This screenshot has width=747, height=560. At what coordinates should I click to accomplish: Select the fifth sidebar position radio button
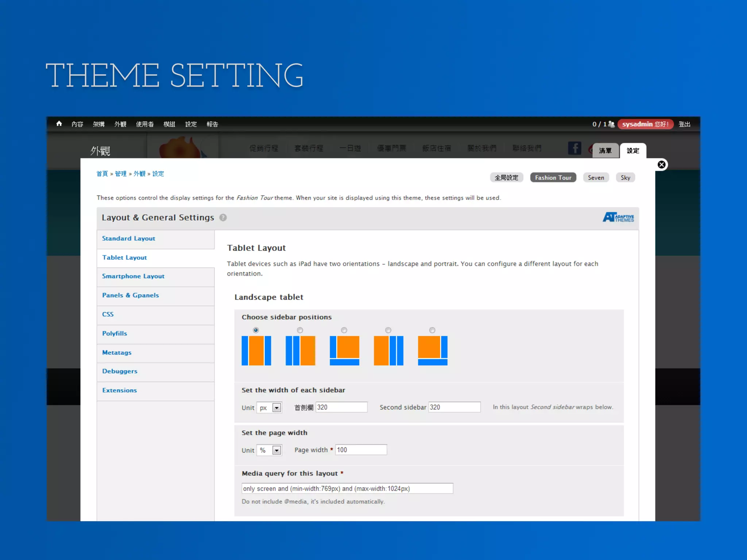pos(432,330)
